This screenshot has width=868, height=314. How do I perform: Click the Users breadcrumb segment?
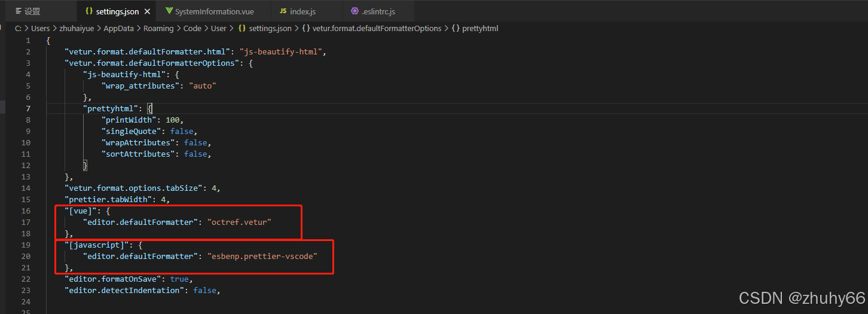pos(41,28)
